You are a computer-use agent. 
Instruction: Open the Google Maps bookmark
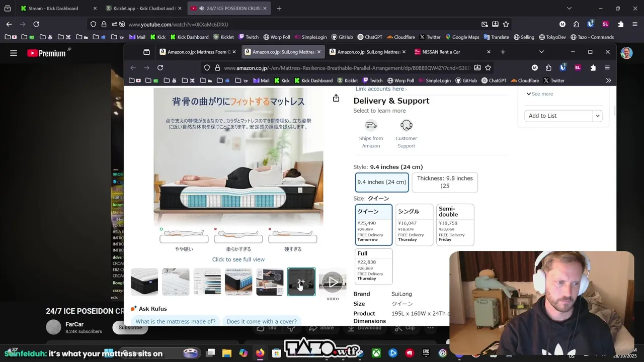click(462, 37)
